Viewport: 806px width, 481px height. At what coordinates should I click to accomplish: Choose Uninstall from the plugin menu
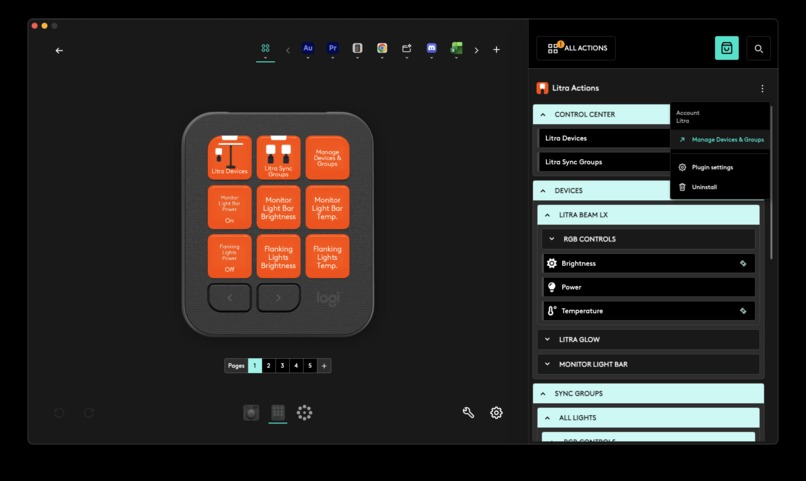click(x=720, y=187)
